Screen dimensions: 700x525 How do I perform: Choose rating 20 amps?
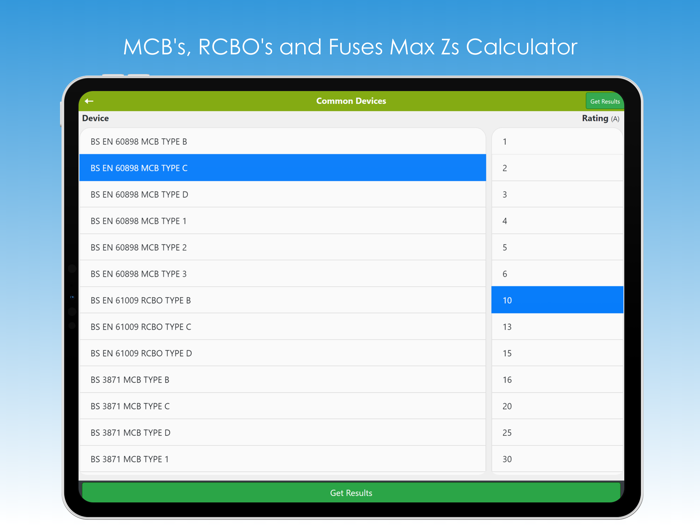coord(557,406)
